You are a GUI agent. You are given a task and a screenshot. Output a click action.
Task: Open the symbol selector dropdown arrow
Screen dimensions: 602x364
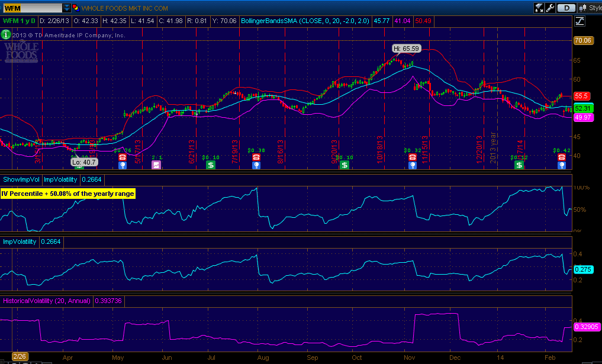(x=66, y=8)
